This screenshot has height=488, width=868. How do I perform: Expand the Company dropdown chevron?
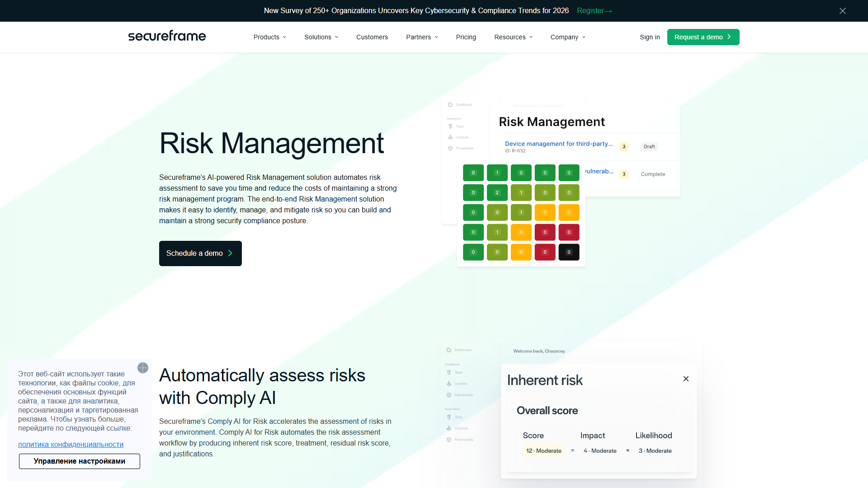point(584,37)
